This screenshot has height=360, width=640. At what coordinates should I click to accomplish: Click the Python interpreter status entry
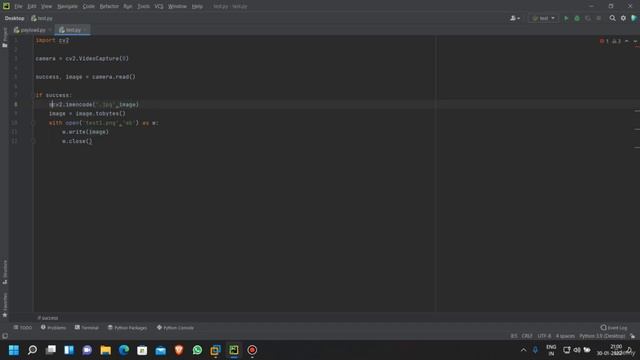[x=602, y=336]
